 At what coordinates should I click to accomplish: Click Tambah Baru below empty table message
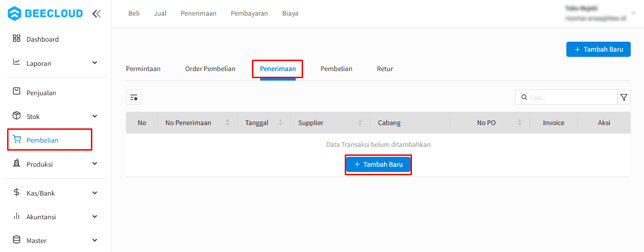point(378,164)
